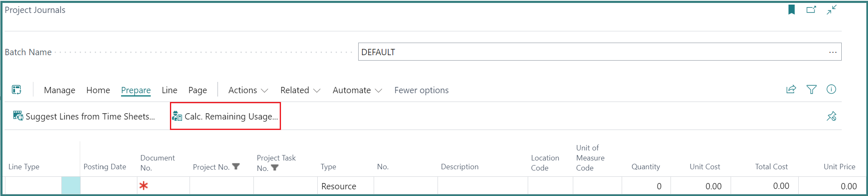Image resolution: width=868 pixels, height=196 pixels.
Task: Open page in new window icon
Action: 811,10
